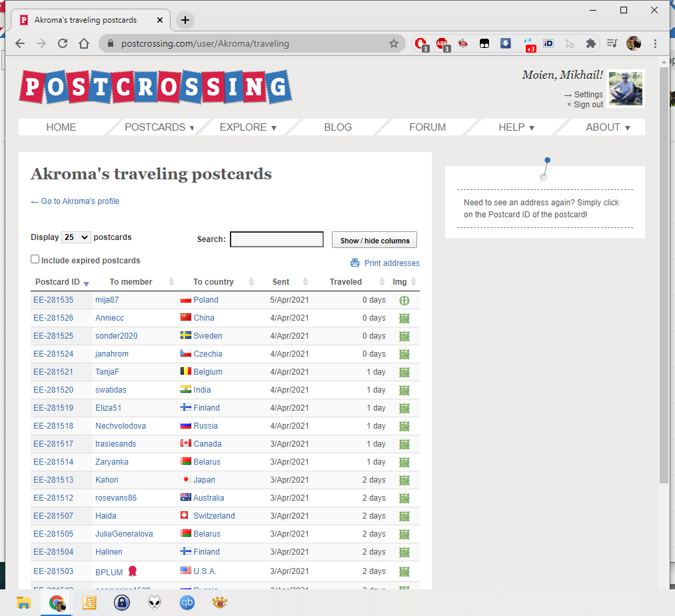Screen dimensions: 675x616
Task: Open postcard ID EE-281521
Action: tap(53, 372)
